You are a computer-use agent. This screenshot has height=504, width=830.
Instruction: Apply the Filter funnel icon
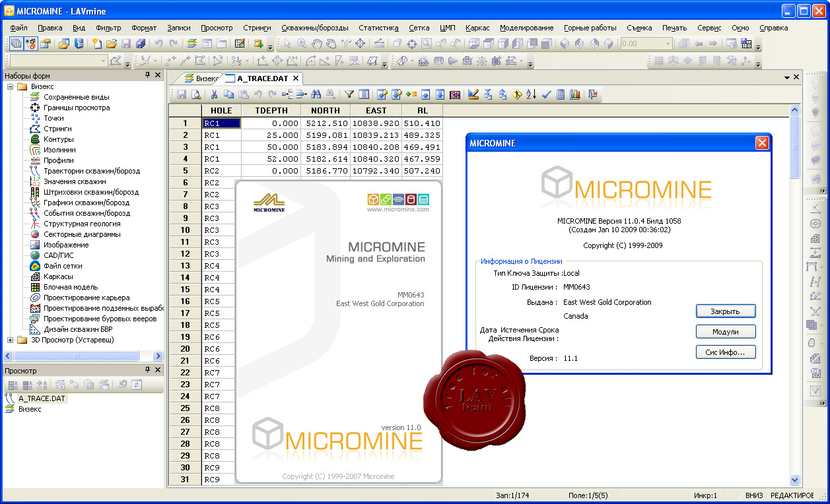coord(349,94)
